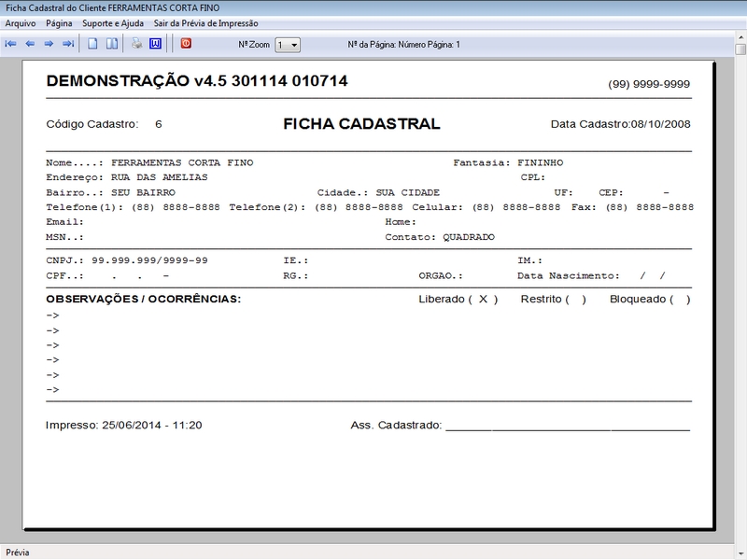Click the OBSERVAÇÕES / OCORRÊNCIAS heading
Viewport: 747px width, 560px height.
144,299
